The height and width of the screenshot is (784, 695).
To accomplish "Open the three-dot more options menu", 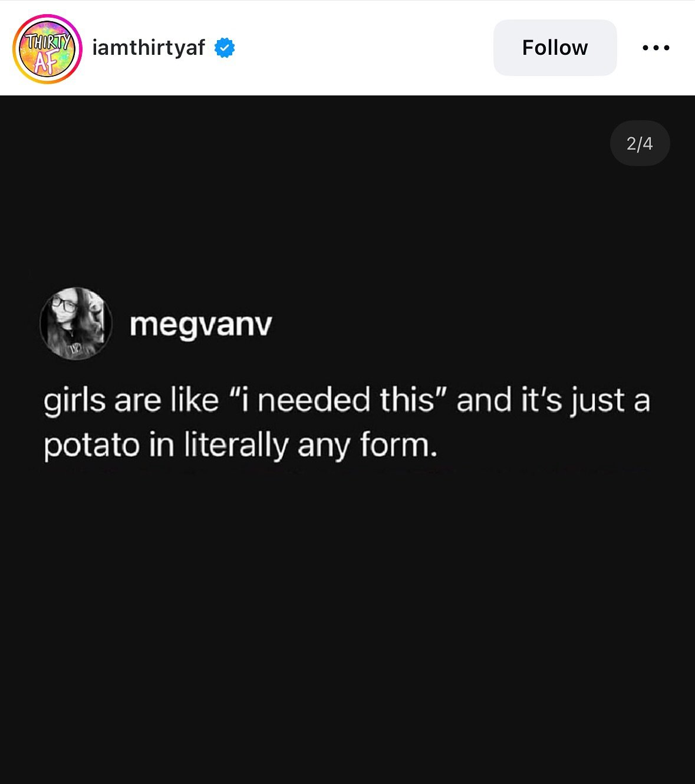I will point(656,48).
